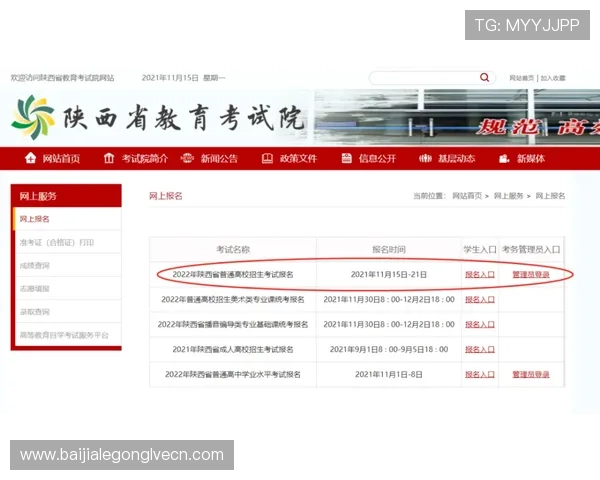Open the 新闻公告 menu item

pyautogui.click(x=219, y=158)
